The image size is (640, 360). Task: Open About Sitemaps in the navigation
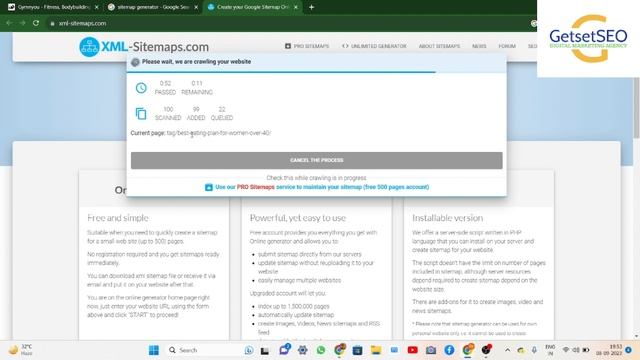(439, 46)
